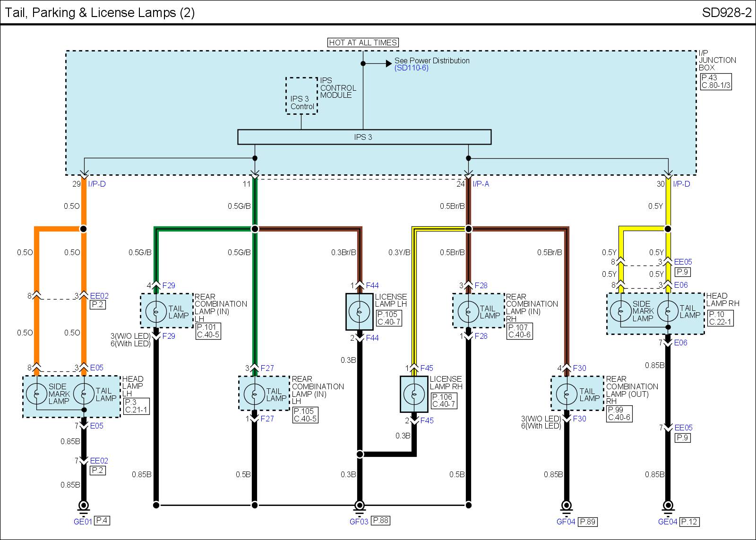Click the P.101 C.40-5 reference box
The width and height of the screenshot is (756, 540).
(x=208, y=331)
